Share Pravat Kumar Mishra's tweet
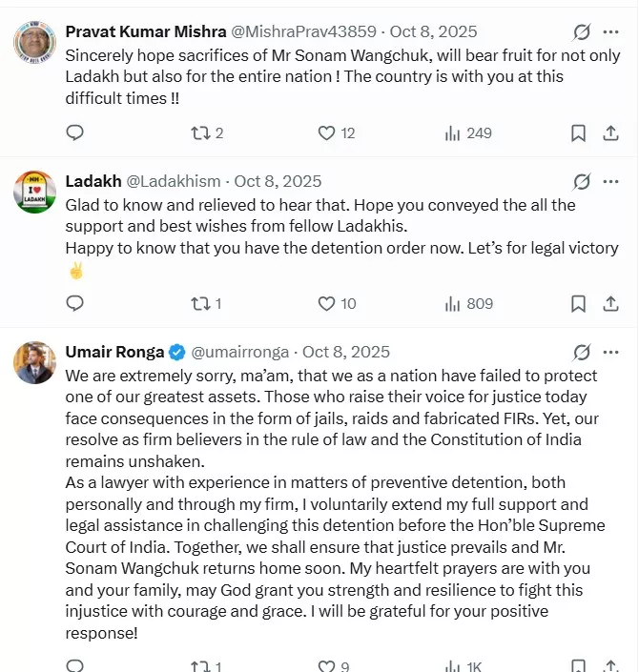639x672 pixels. [611, 132]
